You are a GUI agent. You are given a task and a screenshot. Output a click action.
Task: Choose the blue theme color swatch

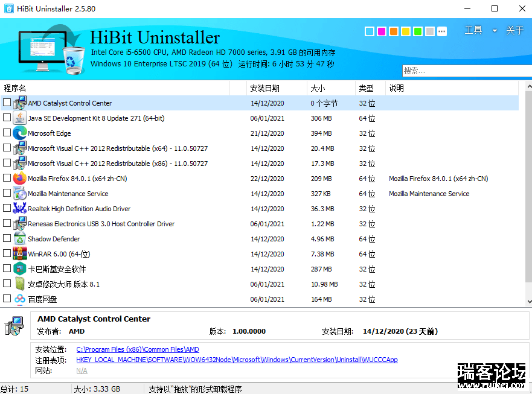point(370,31)
